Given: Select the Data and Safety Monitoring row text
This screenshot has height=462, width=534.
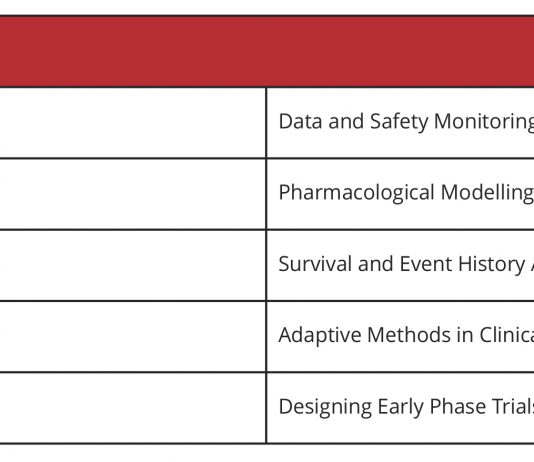Looking at the screenshot, I should tap(406, 122).
